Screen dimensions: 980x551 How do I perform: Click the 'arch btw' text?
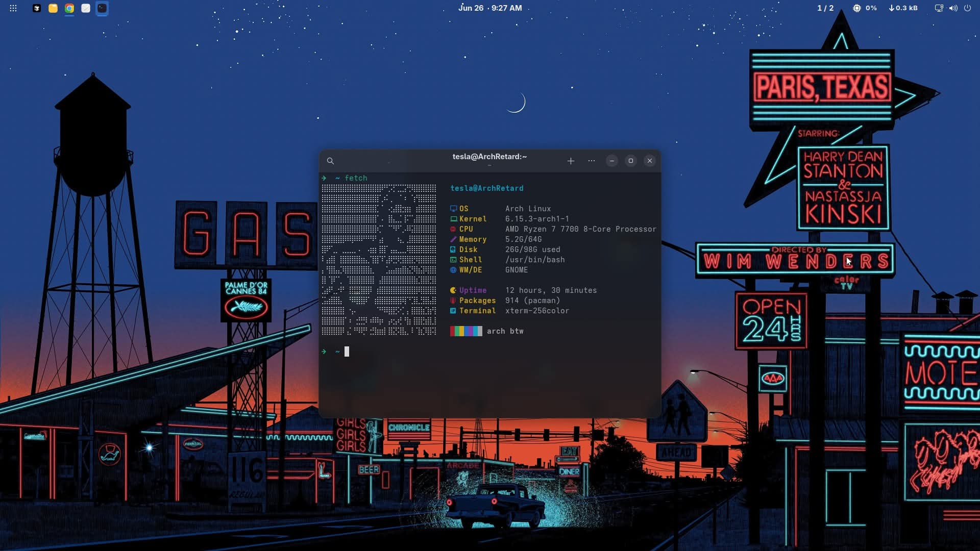pyautogui.click(x=505, y=331)
